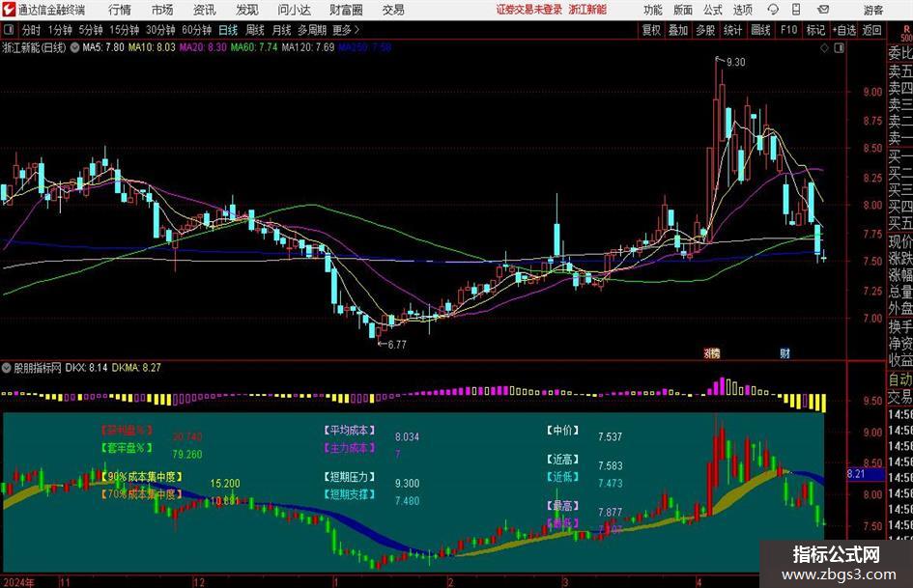Open the mobile phone icon in title bar

click(796, 10)
